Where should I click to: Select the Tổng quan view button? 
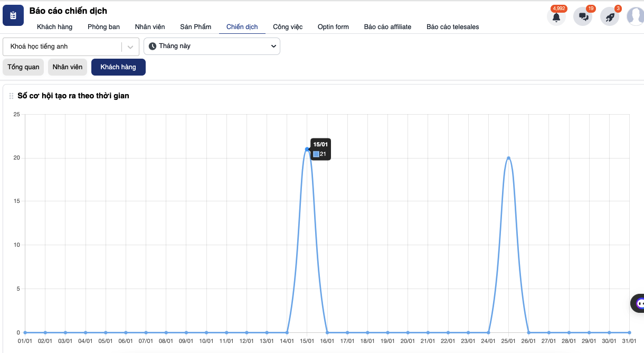coord(23,67)
